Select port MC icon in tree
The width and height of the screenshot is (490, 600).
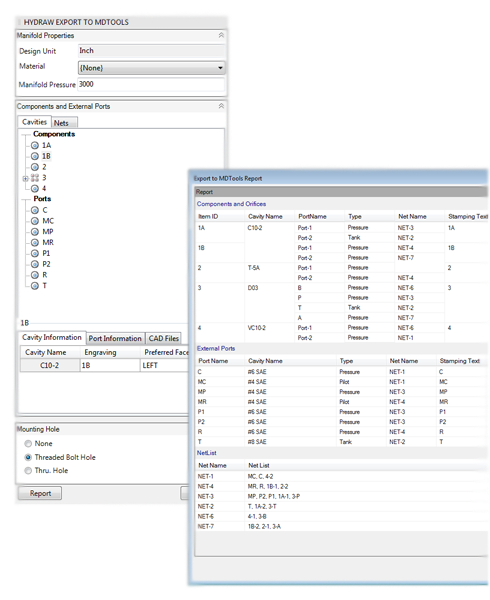35,221
